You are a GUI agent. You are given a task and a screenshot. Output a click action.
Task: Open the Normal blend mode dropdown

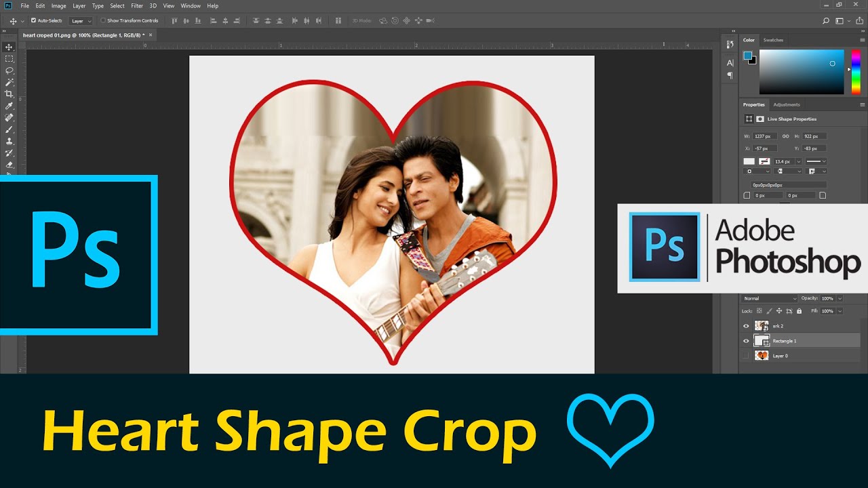click(x=770, y=298)
